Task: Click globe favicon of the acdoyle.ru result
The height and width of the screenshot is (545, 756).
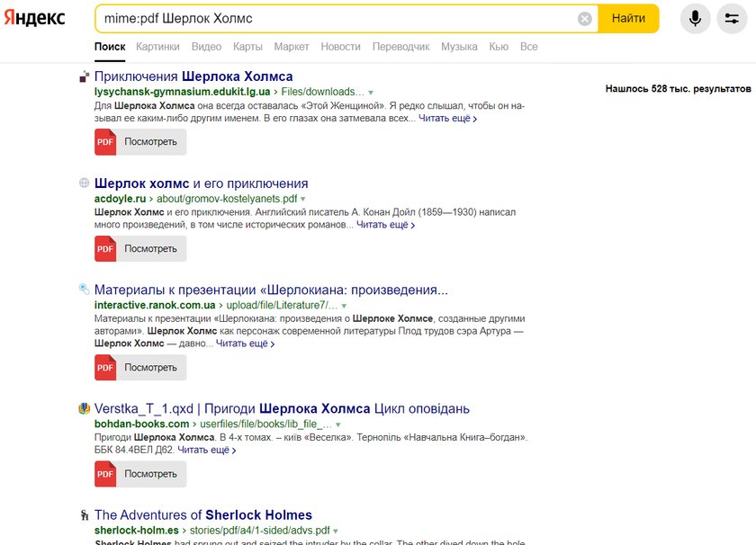Action: pos(85,183)
